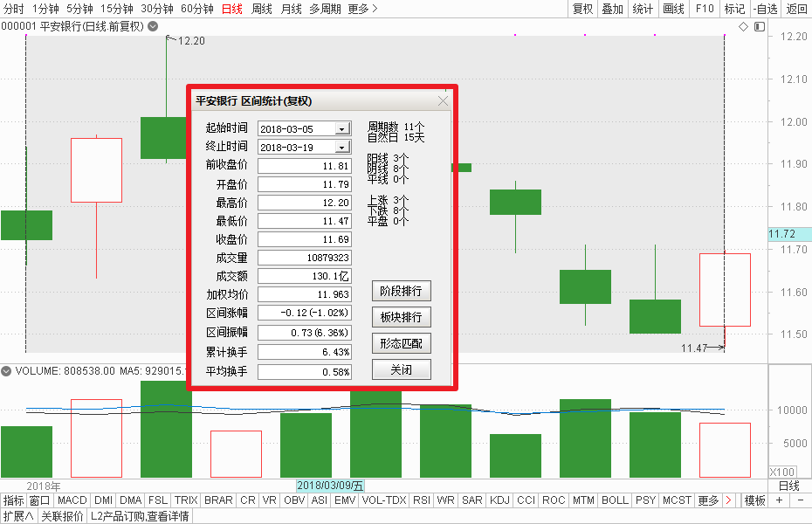Expand 更多 to show more indicators
The image size is (812, 524).
coord(708,500)
